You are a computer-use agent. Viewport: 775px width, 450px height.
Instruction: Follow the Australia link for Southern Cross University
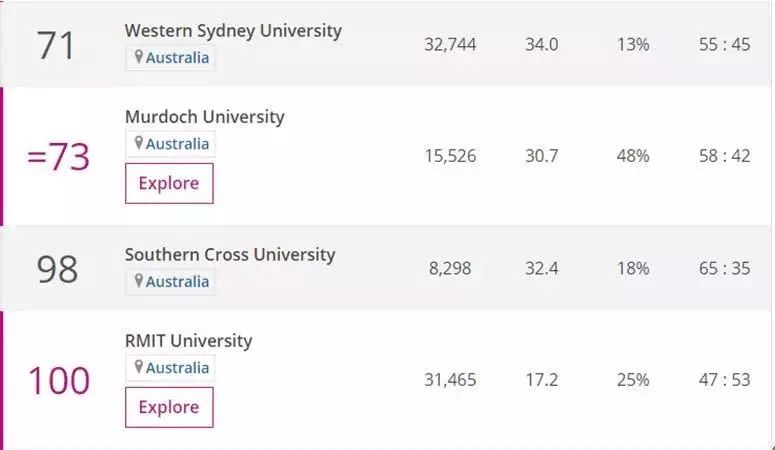click(x=177, y=281)
